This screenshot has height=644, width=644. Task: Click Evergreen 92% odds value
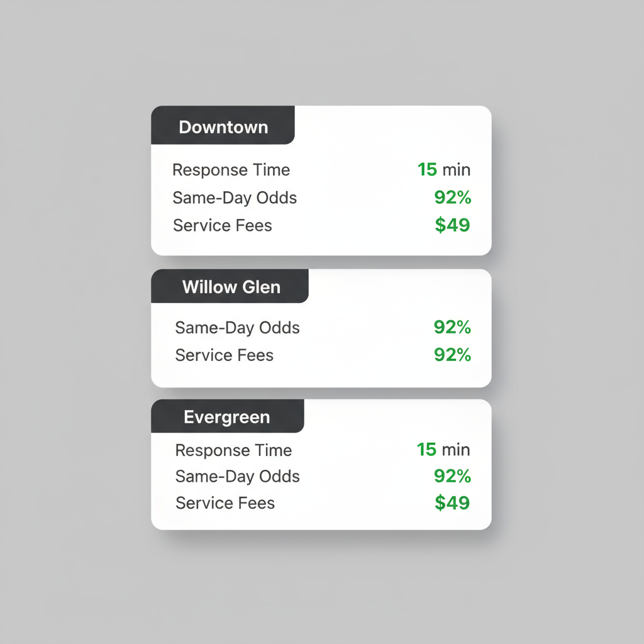452,477
